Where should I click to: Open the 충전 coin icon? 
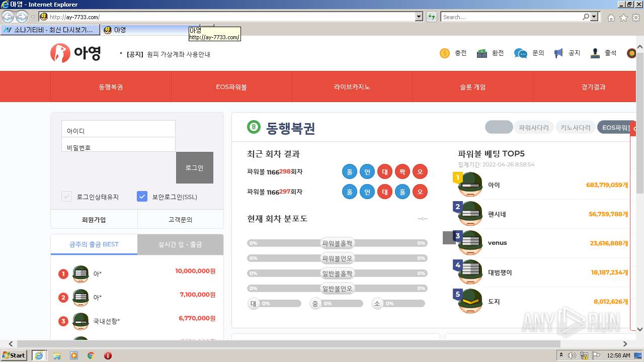[445, 53]
